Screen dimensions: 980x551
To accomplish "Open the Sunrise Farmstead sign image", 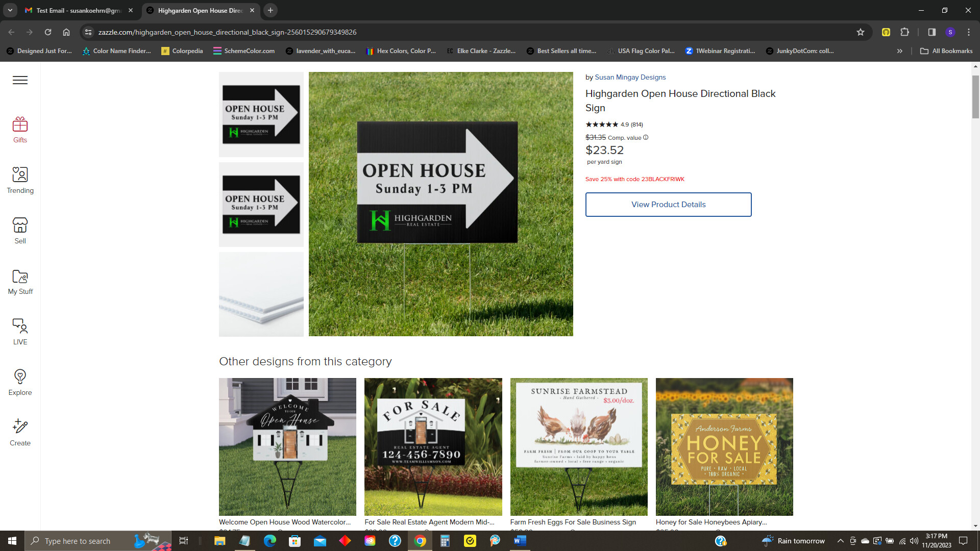I will click(579, 447).
